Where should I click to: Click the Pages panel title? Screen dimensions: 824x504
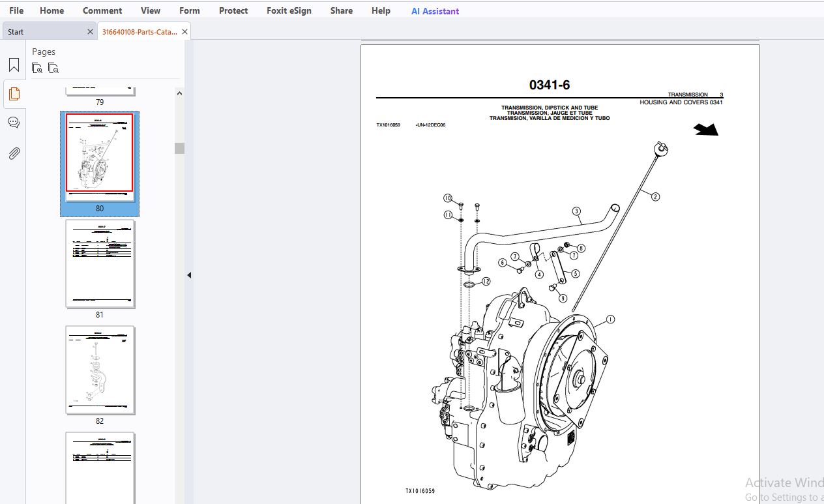pyautogui.click(x=44, y=52)
